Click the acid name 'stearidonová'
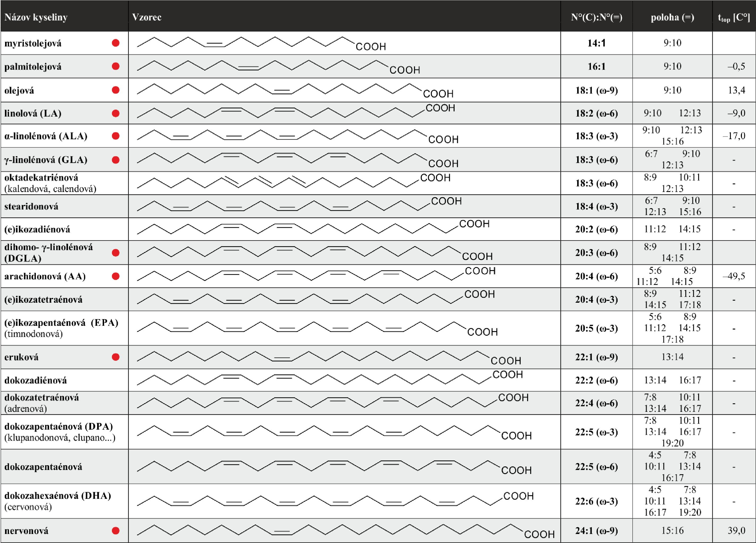Screen dimensions: 756x543 [x=31, y=207]
